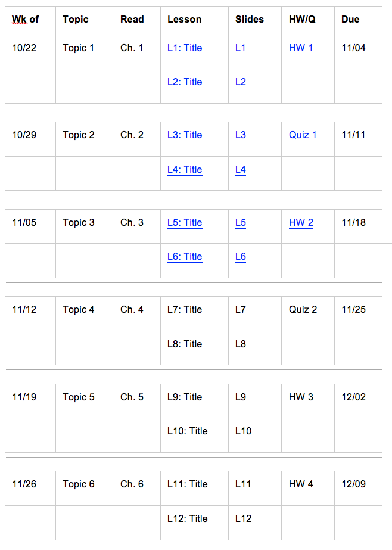Click the Quiz 2 cell text

click(x=303, y=310)
